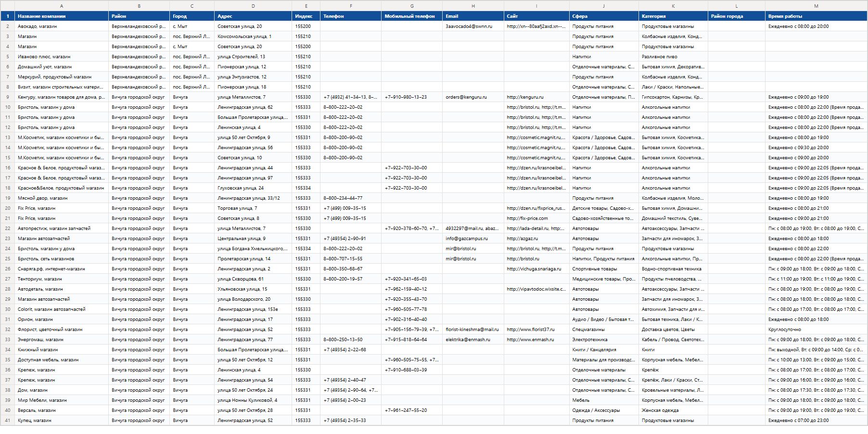Viewport: 868px width, 434px height.
Task: Select the "Центральная улица, 9" address
Action: (253, 239)
